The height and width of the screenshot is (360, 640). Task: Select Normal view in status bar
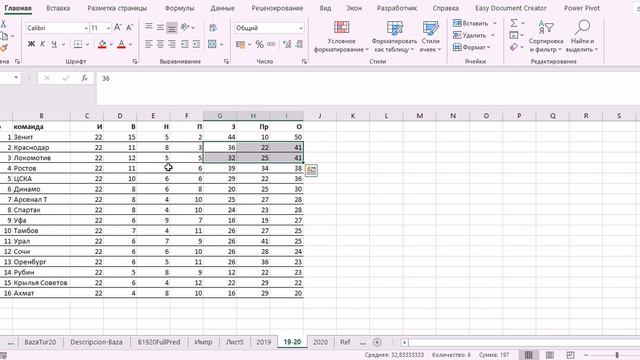529,355
